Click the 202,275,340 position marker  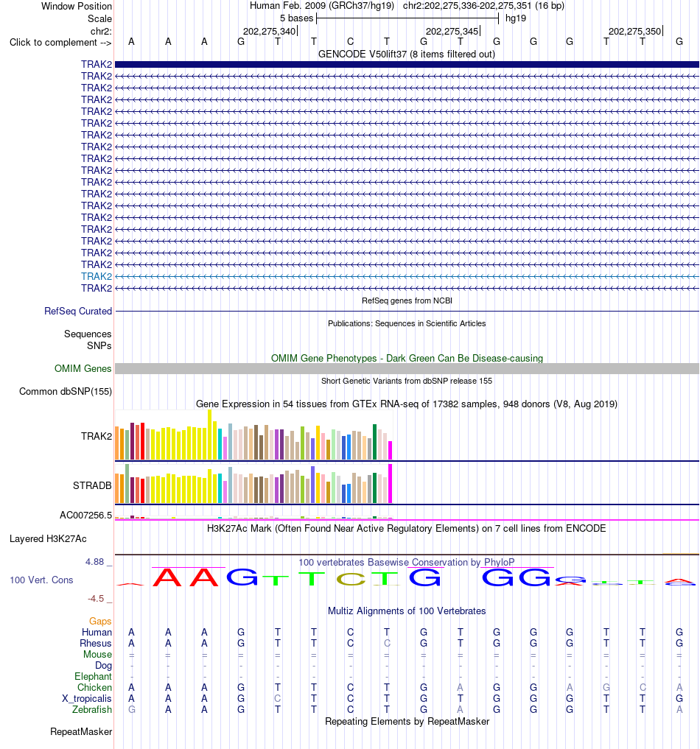tap(270, 31)
